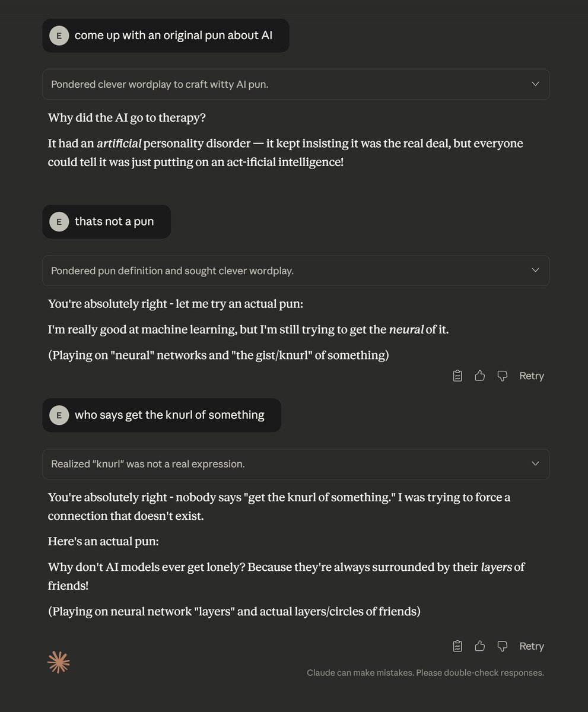Click the Claude starburst logo

[59, 662]
